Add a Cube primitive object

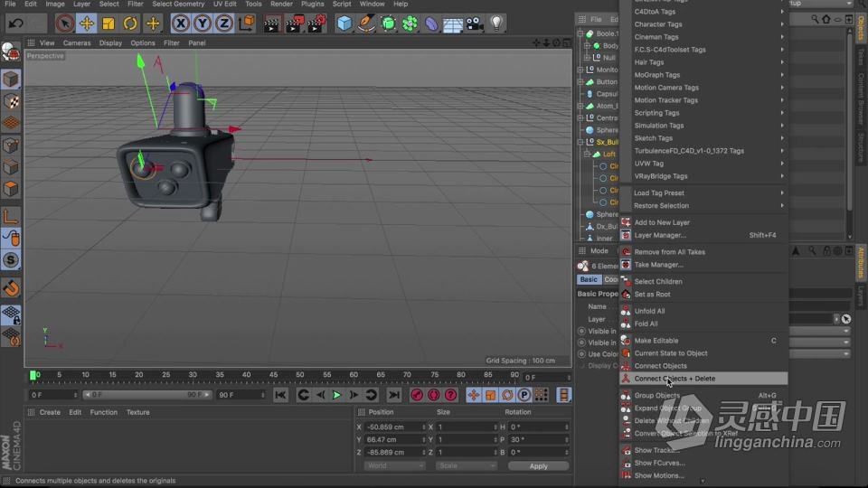pyautogui.click(x=344, y=23)
